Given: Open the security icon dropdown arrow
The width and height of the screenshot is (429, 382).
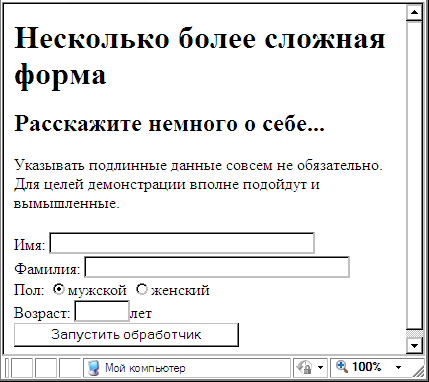Looking at the screenshot, I should [x=320, y=368].
